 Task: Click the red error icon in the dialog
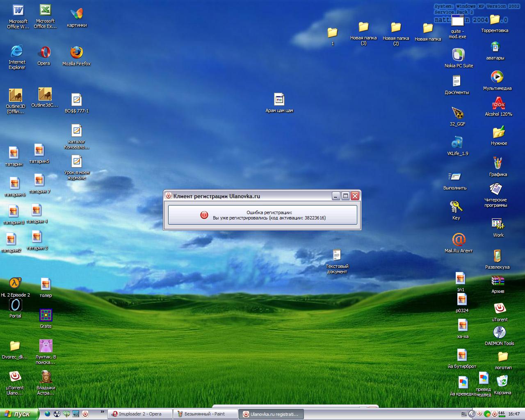click(204, 215)
